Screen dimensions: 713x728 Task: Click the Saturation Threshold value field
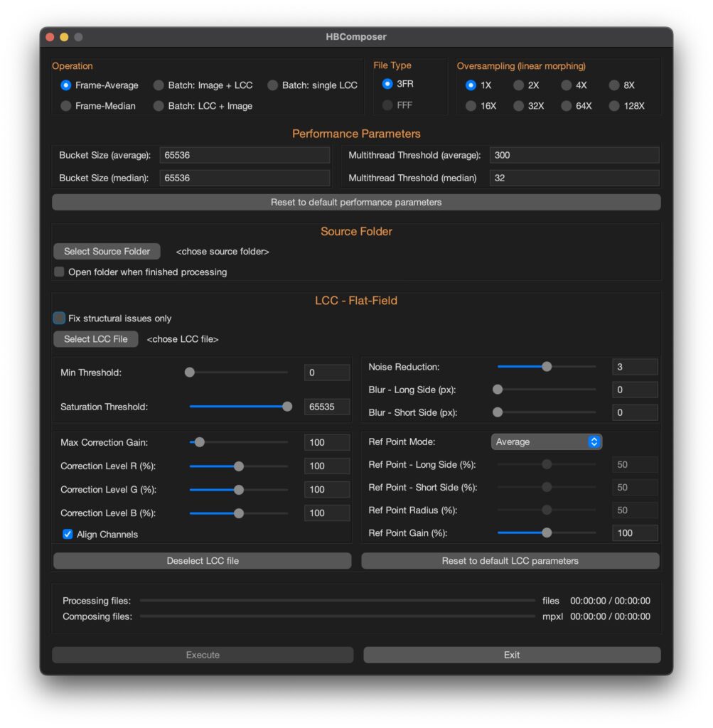coord(327,407)
